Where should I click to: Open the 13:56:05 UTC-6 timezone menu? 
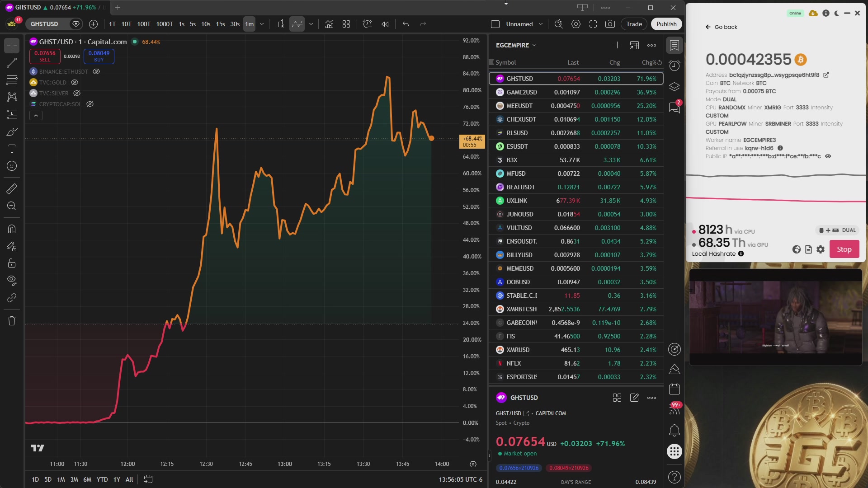click(461, 479)
